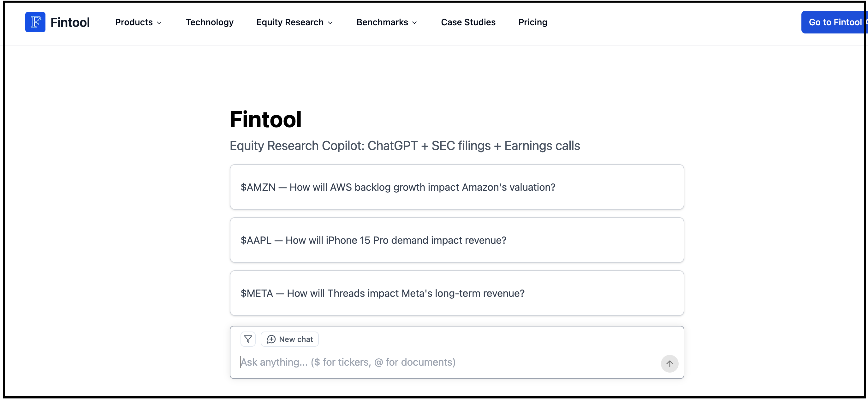Open the Case Studies nav item
This screenshot has width=868, height=401.
468,22
